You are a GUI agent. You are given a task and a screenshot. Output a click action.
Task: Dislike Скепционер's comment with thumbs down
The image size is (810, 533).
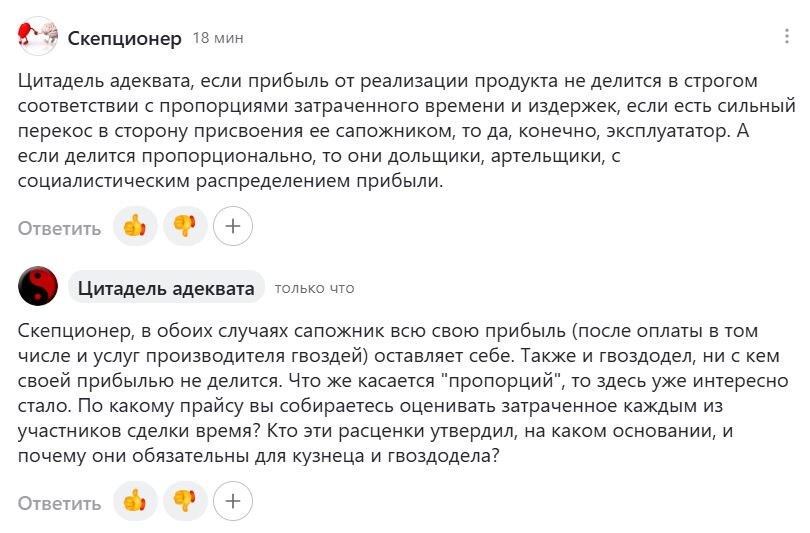(185, 226)
